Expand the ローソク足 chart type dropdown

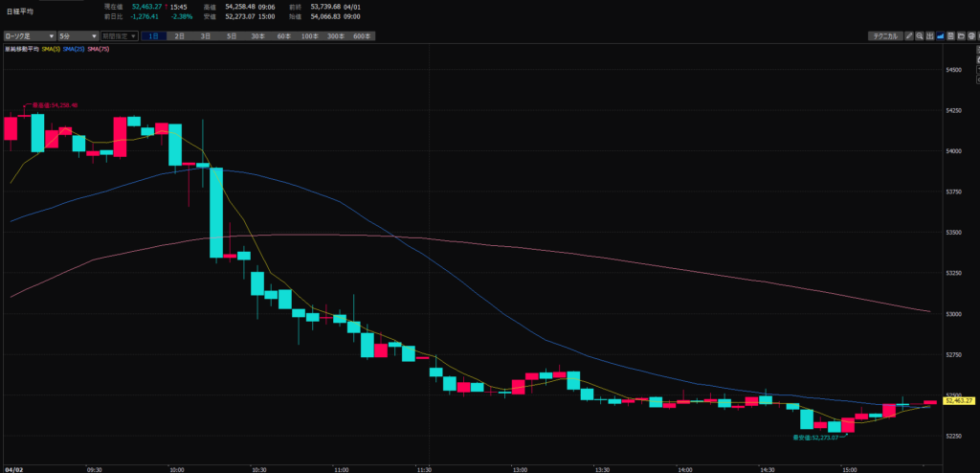point(28,36)
